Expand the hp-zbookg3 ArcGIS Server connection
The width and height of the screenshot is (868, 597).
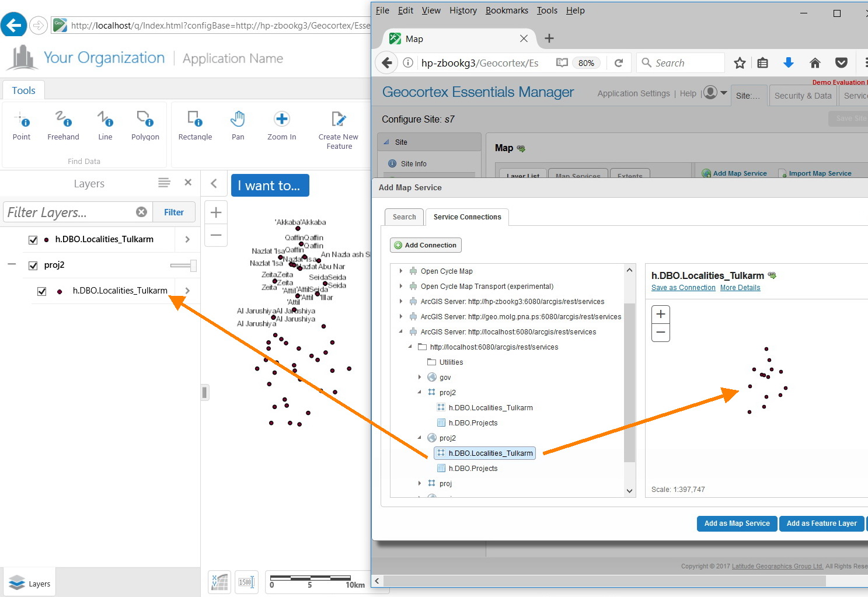pos(400,301)
